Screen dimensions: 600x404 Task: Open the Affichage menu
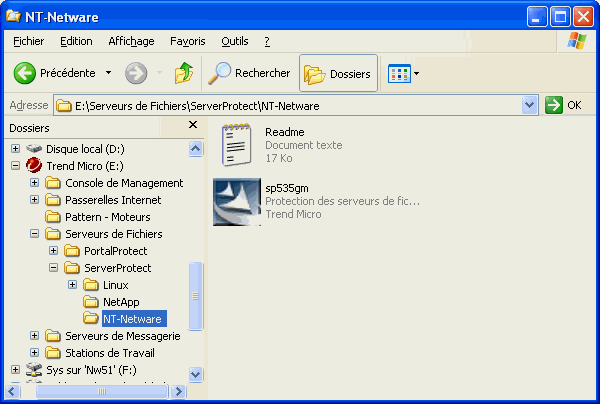131,41
